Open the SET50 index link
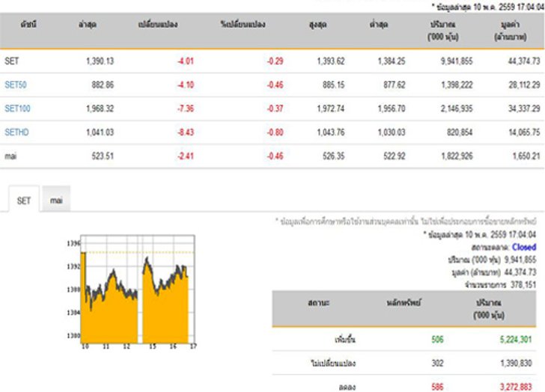This screenshot has height=392, width=545. pos(16,85)
